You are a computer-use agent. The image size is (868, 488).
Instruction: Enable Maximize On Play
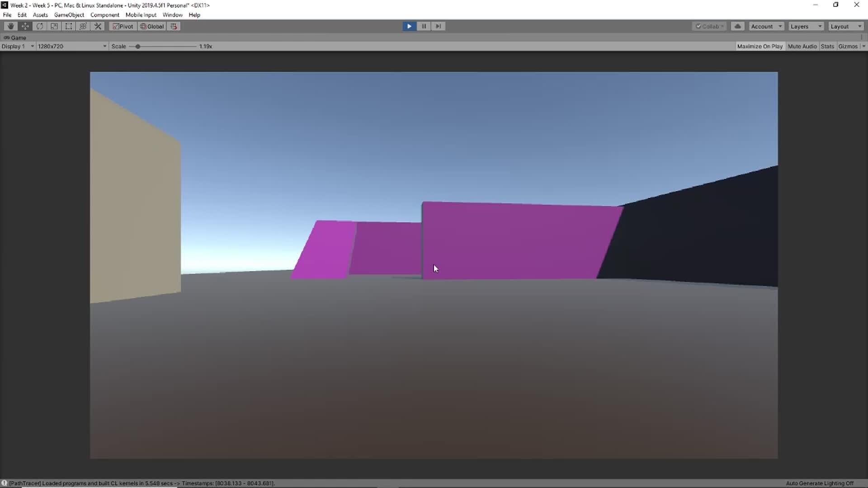(x=760, y=46)
